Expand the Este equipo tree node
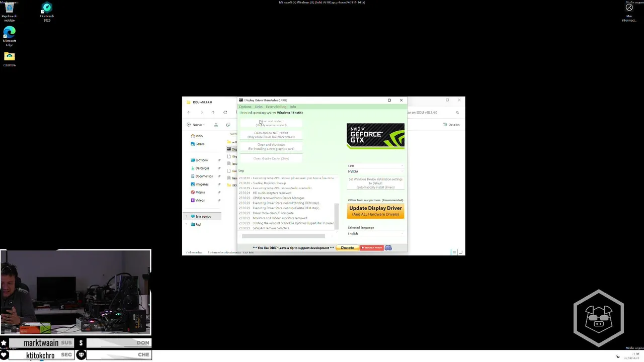The width and height of the screenshot is (644, 362). [x=187, y=216]
